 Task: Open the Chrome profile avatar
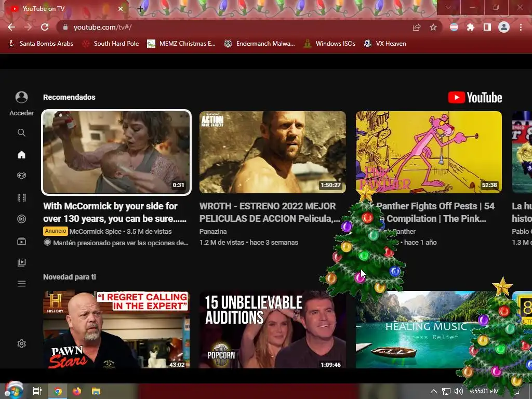click(x=504, y=27)
